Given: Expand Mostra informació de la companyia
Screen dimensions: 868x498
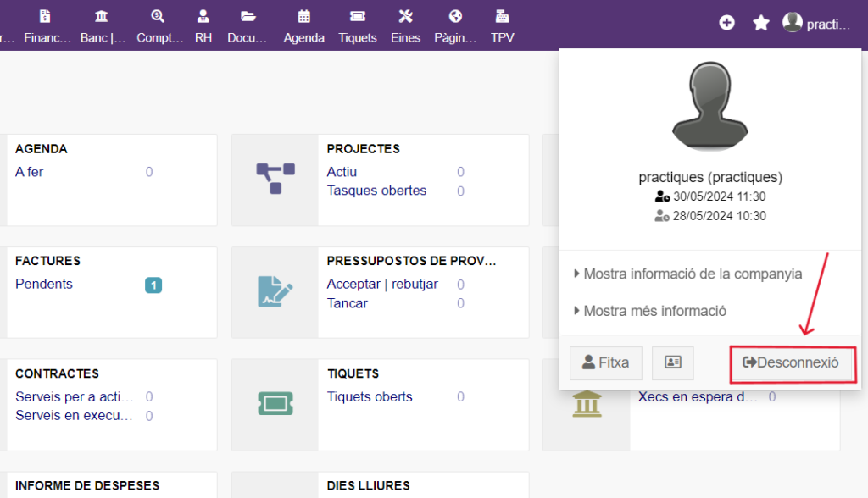Looking at the screenshot, I should 688,274.
